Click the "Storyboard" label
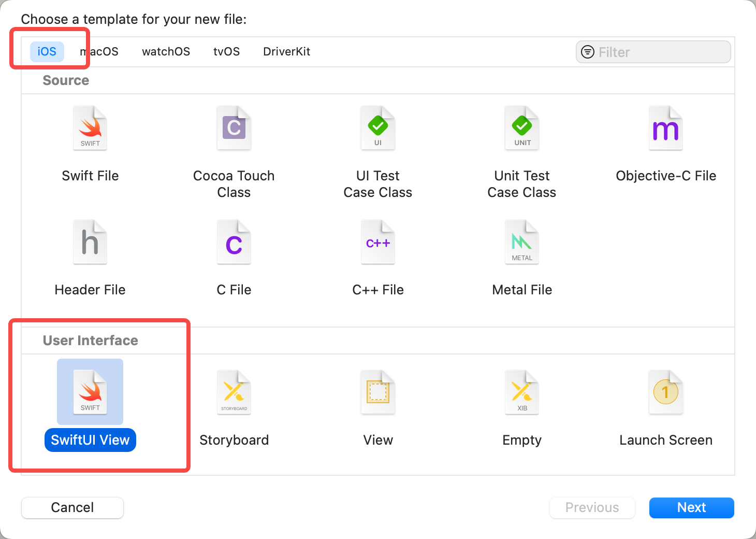756x539 pixels. tap(234, 440)
